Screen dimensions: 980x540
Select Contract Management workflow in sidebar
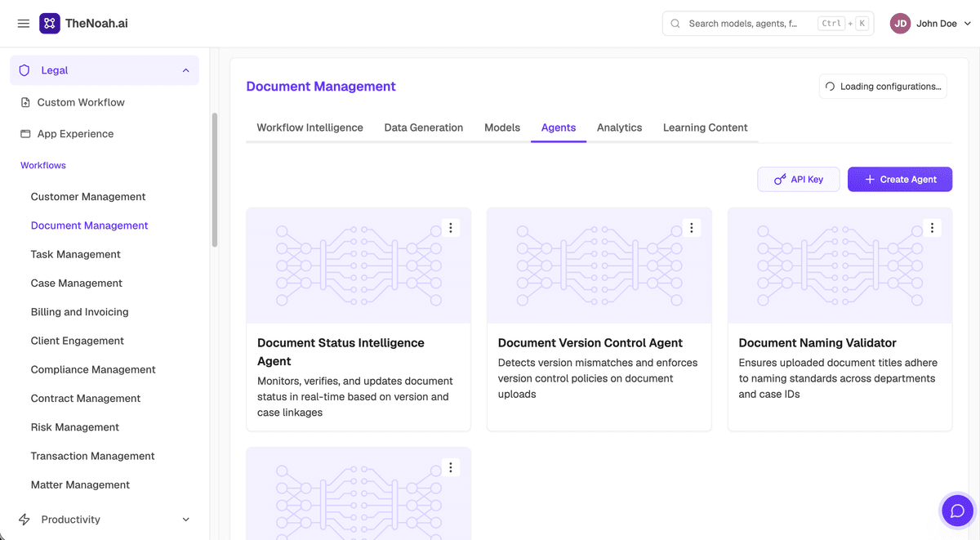pyautogui.click(x=86, y=399)
